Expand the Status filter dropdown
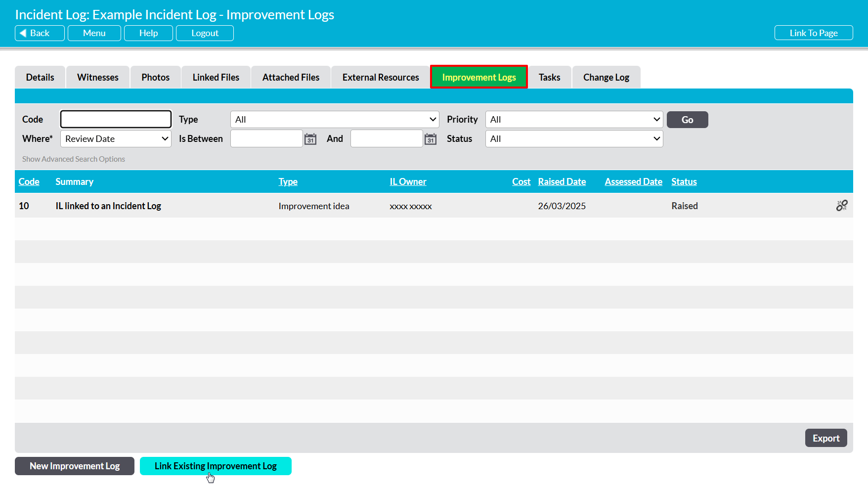 574,138
